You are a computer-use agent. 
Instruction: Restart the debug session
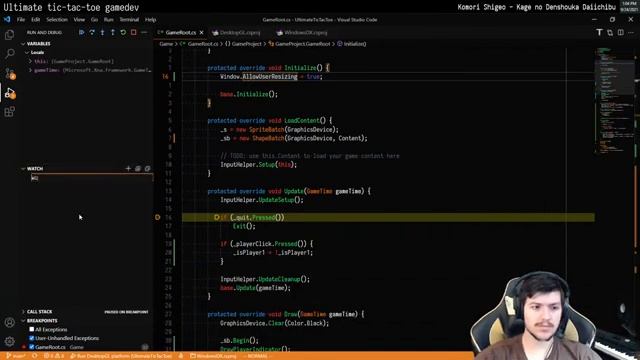123,32
